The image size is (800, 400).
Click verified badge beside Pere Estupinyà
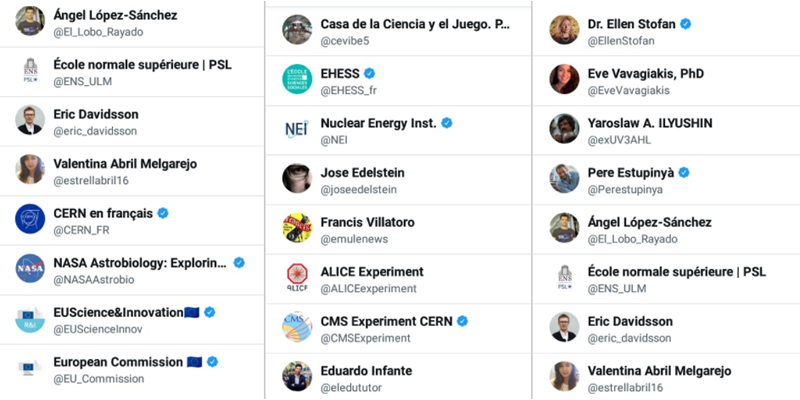684,172
